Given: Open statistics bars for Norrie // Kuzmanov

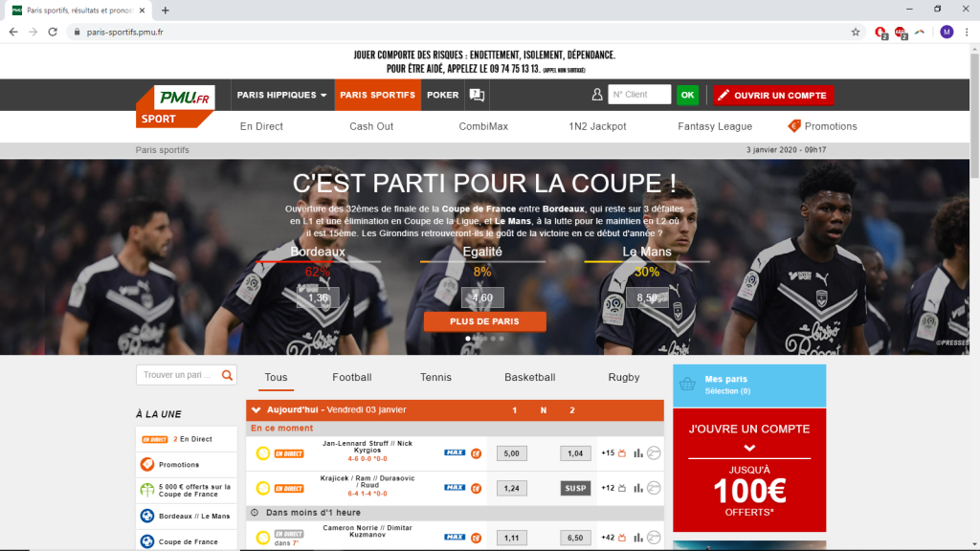Looking at the screenshot, I should [638, 538].
